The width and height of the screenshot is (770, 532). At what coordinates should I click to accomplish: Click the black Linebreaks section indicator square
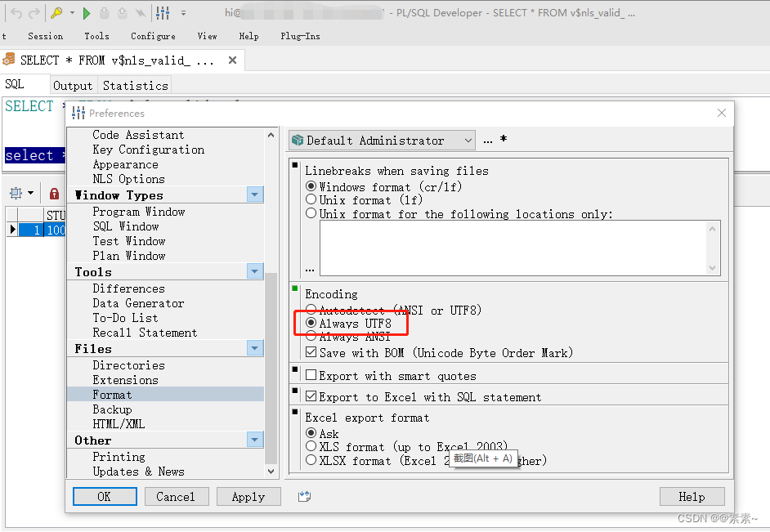point(295,165)
